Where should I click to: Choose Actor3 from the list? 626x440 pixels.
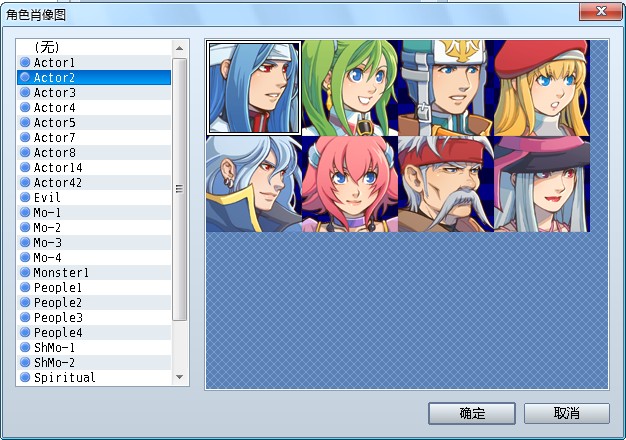[94, 92]
